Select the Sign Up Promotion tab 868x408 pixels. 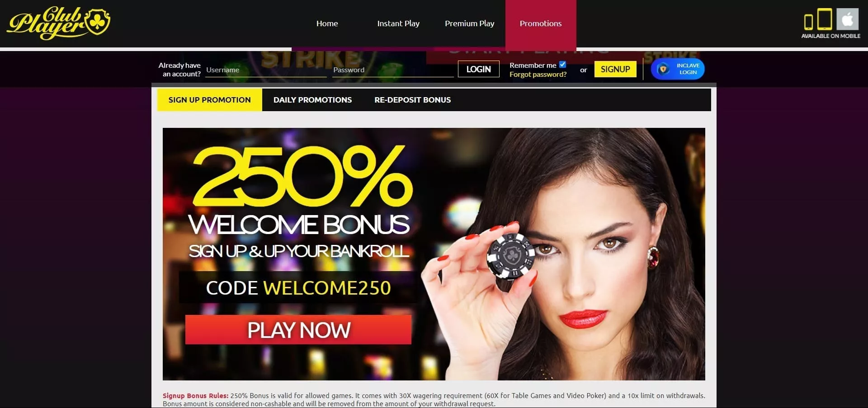point(209,100)
